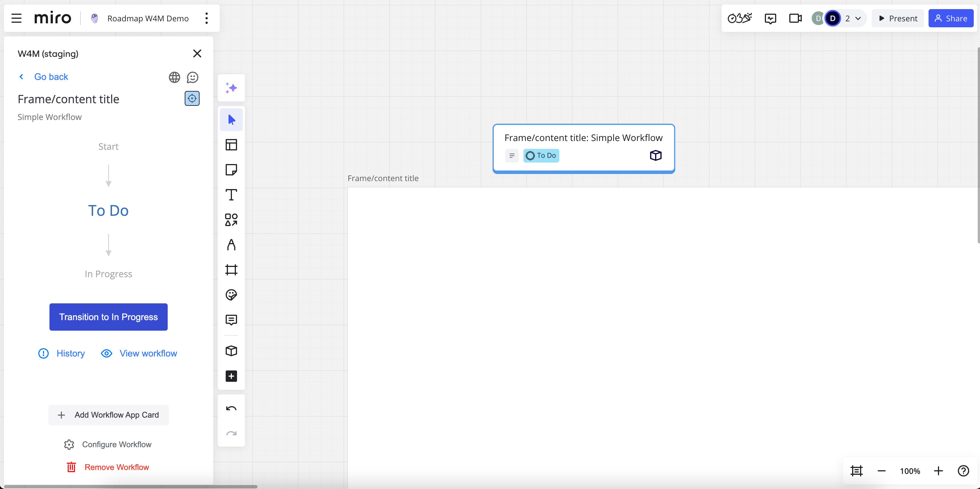
Task: Click the To Do status chip on the card
Action: [541, 155]
